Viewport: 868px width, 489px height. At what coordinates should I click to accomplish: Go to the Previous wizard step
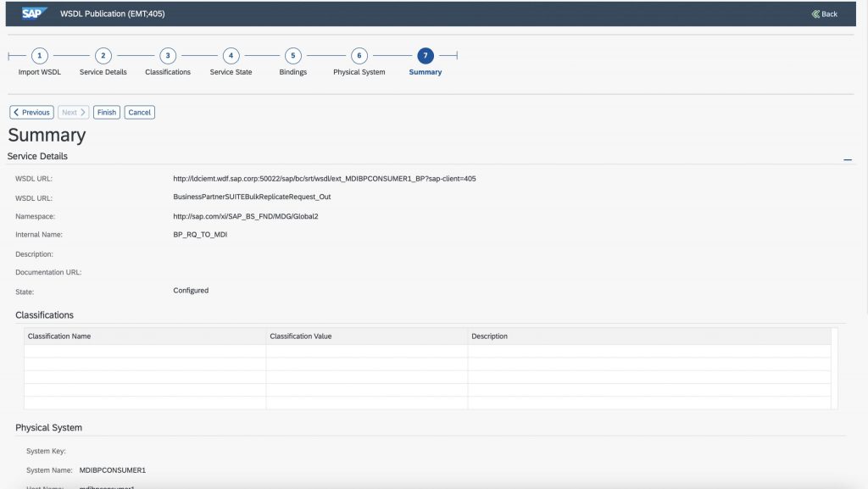(x=31, y=113)
